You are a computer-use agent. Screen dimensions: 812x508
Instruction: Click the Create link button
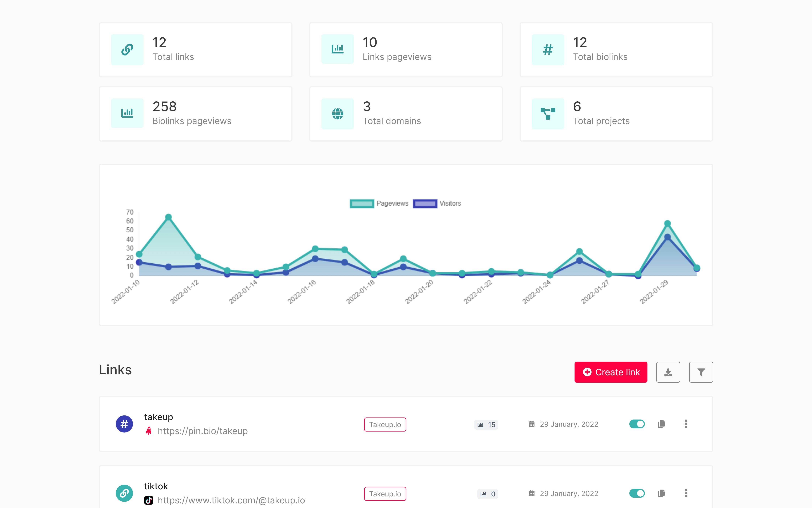[x=611, y=372]
